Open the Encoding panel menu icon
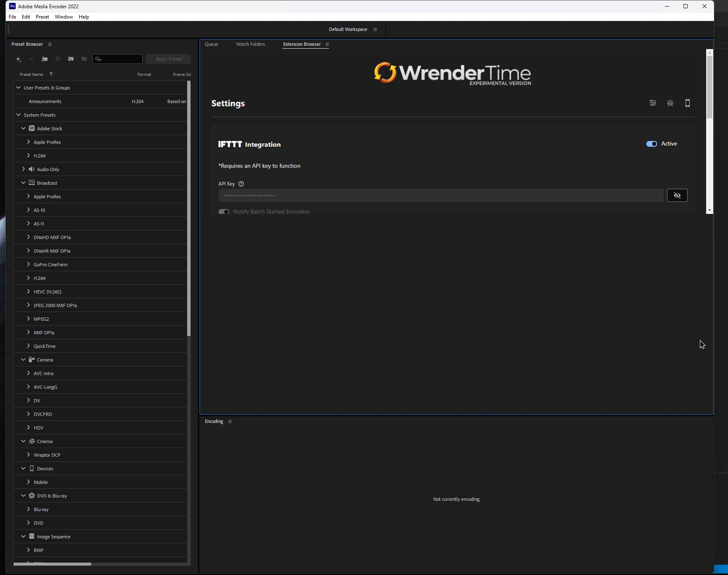Viewport: 728px width, 575px height. click(230, 421)
